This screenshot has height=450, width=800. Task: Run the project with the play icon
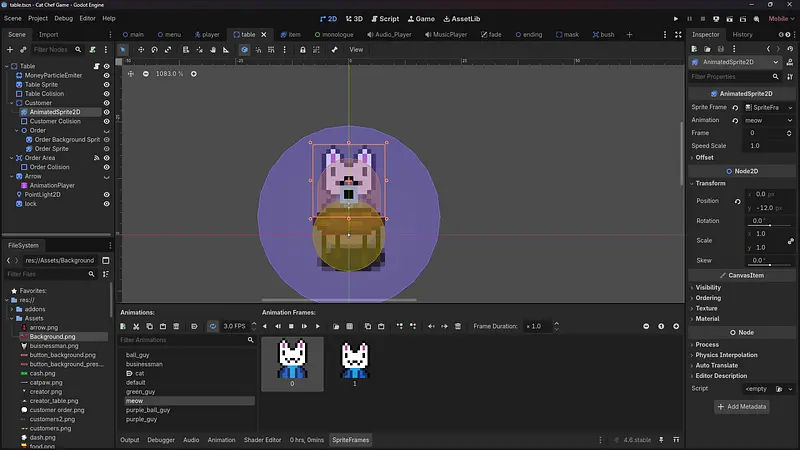[676, 18]
